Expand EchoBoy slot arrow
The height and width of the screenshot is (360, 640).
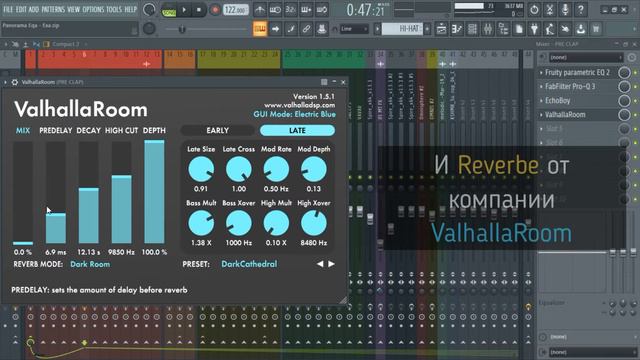click(541, 100)
